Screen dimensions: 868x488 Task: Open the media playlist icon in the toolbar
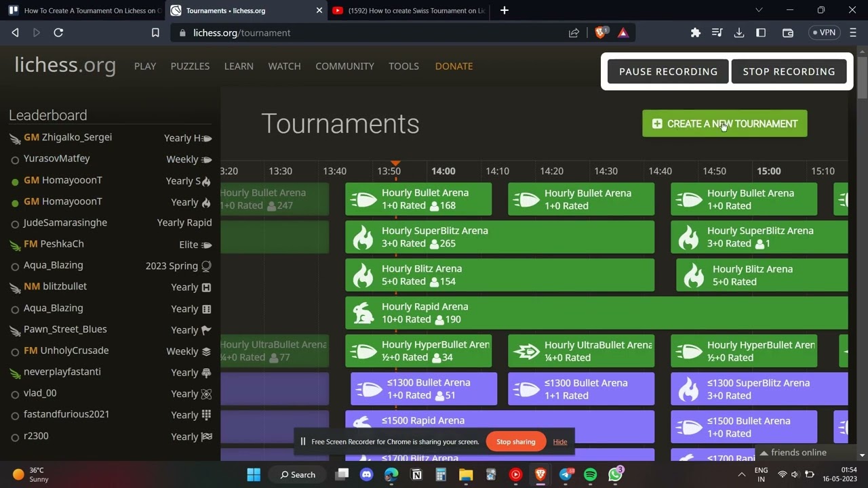tap(717, 33)
